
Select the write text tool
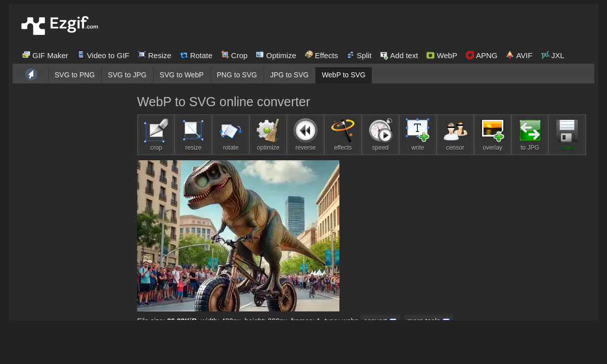(x=417, y=134)
